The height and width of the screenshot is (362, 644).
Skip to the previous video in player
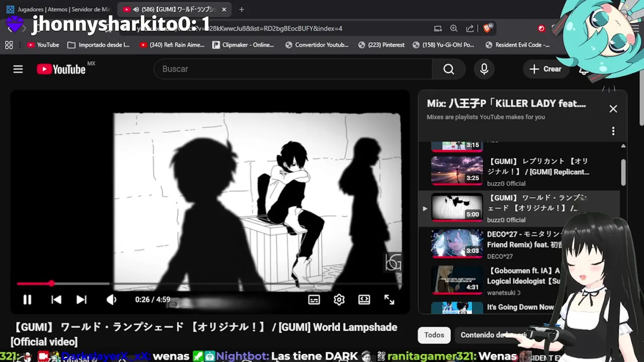click(x=56, y=300)
